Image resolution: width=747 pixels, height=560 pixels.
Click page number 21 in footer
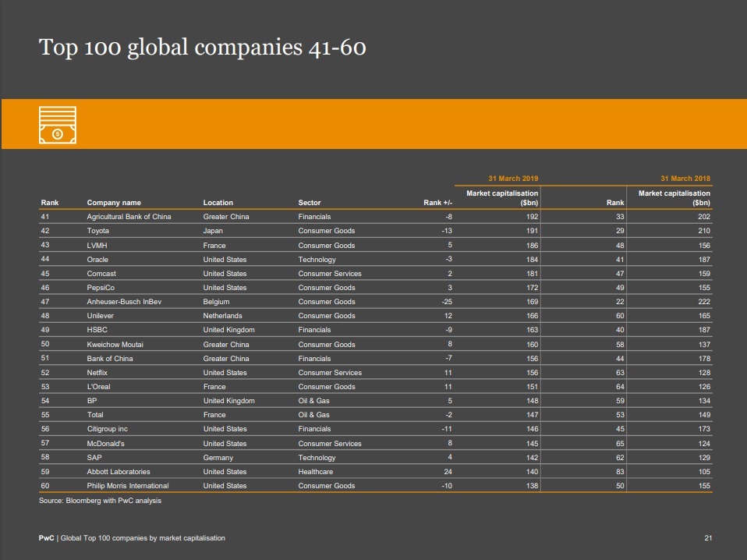tap(708, 538)
